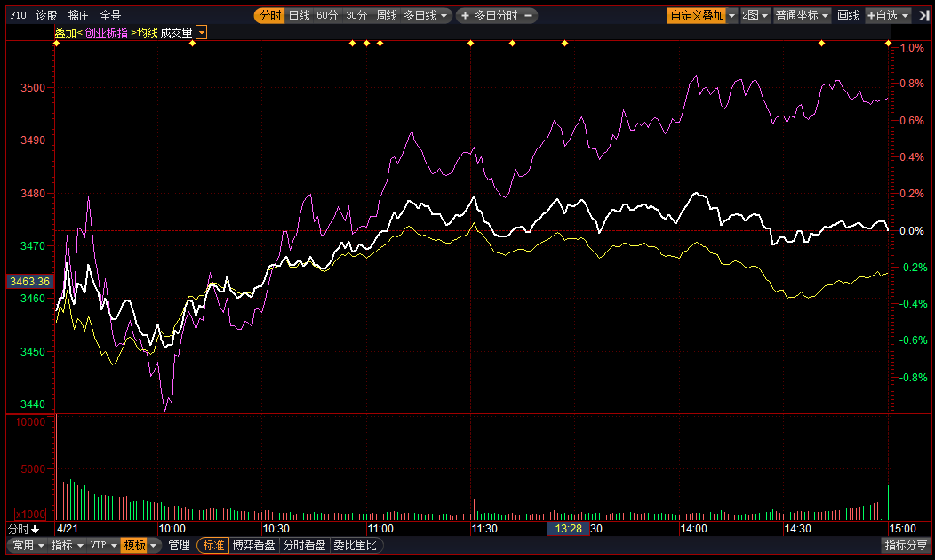Click the 3463.36 price label on the left axis

pyautogui.click(x=29, y=282)
